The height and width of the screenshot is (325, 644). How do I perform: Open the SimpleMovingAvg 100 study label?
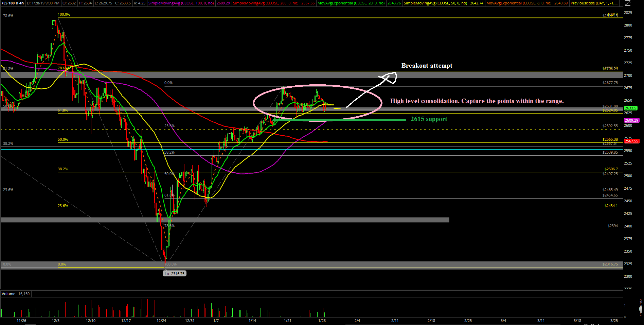pos(181,3)
